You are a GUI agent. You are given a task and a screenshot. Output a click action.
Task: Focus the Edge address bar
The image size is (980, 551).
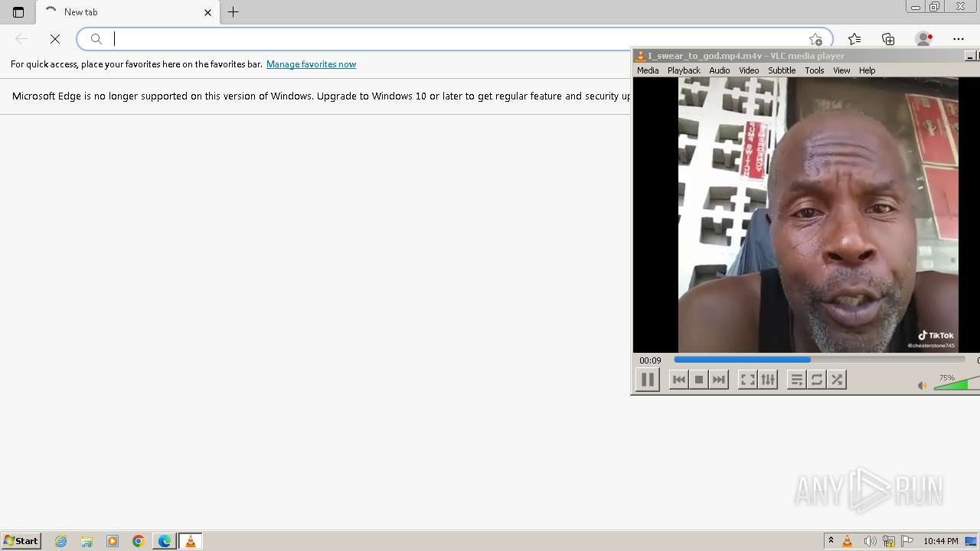click(454, 39)
